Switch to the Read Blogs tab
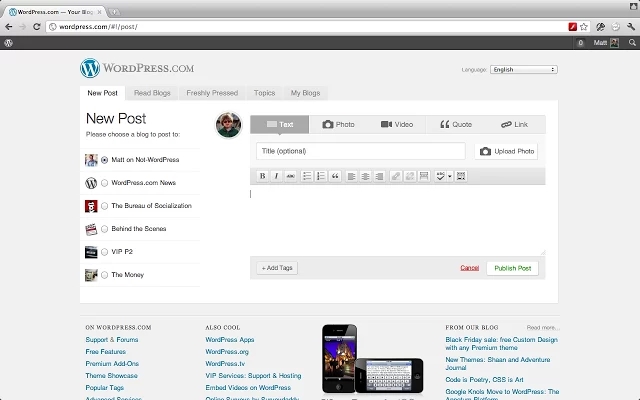The image size is (640, 400). tap(152, 93)
